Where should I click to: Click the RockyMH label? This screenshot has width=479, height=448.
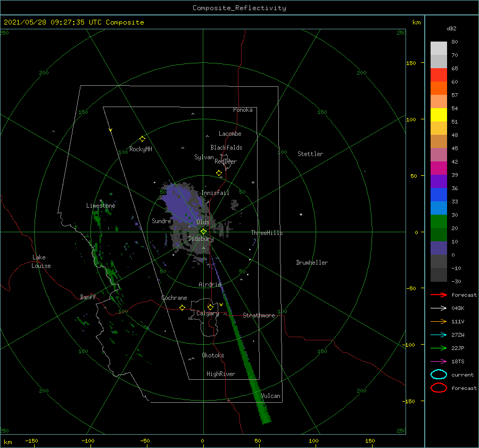tap(141, 149)
